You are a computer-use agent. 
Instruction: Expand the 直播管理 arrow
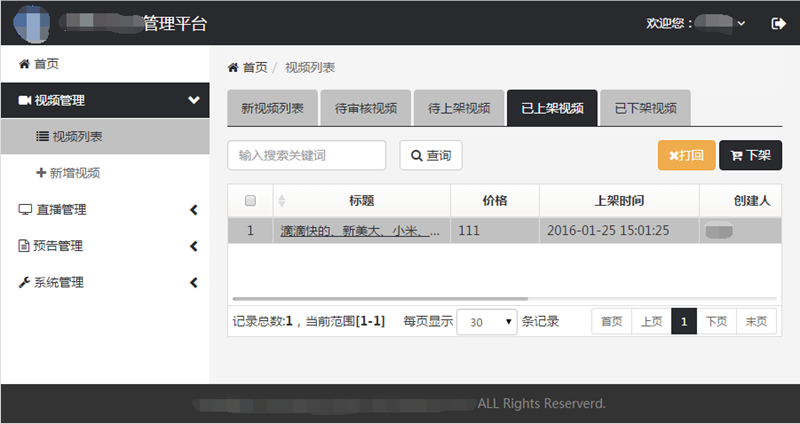click(194, 210)
